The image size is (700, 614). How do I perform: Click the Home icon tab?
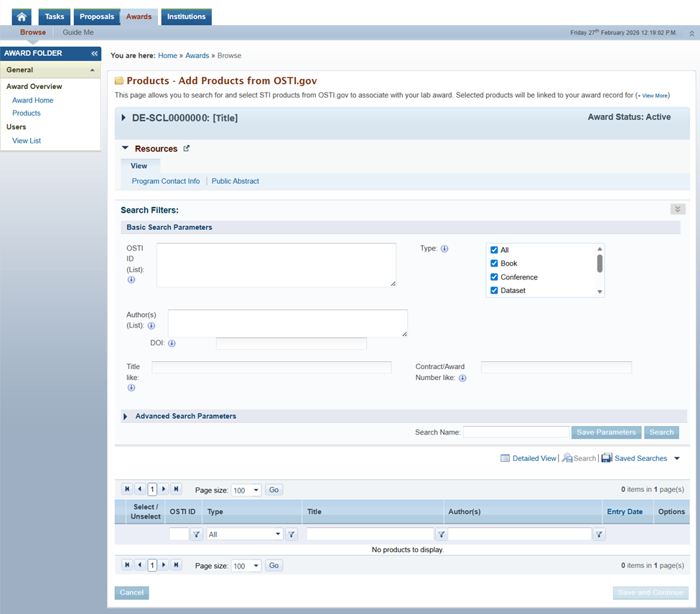point(22,17)
